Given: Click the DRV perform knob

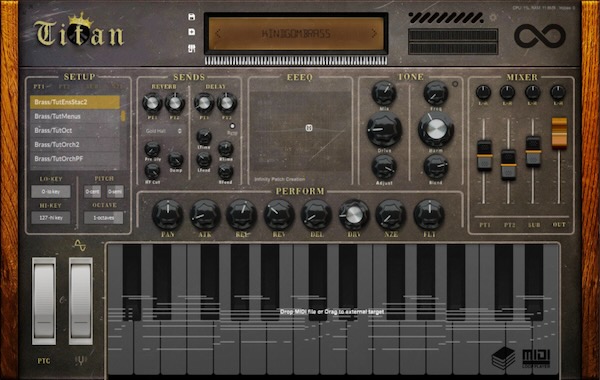Looking at the screenshot, I should 354,215.
